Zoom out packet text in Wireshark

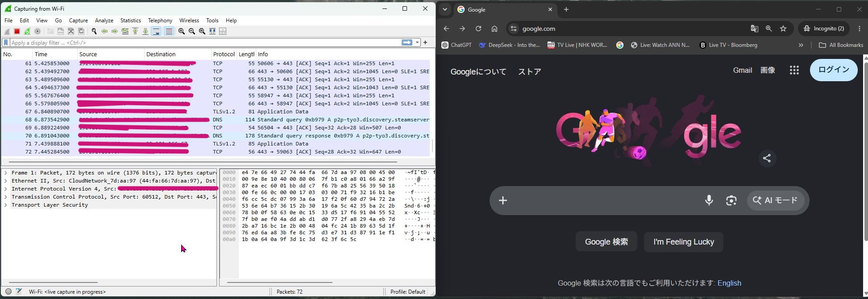click(192, 31)
